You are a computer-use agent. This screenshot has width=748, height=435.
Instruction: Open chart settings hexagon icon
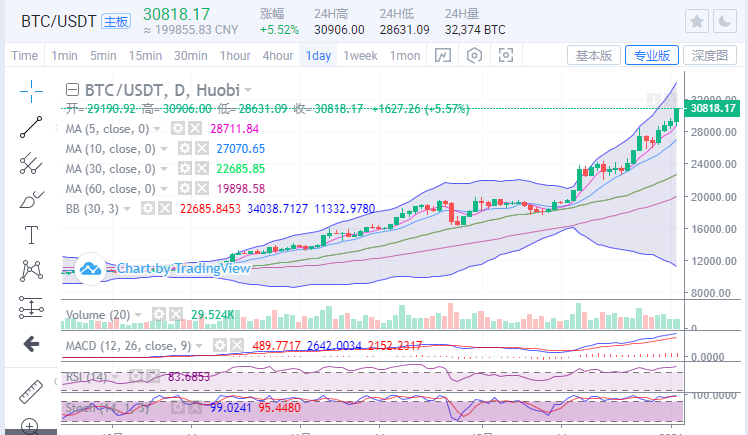475,56
